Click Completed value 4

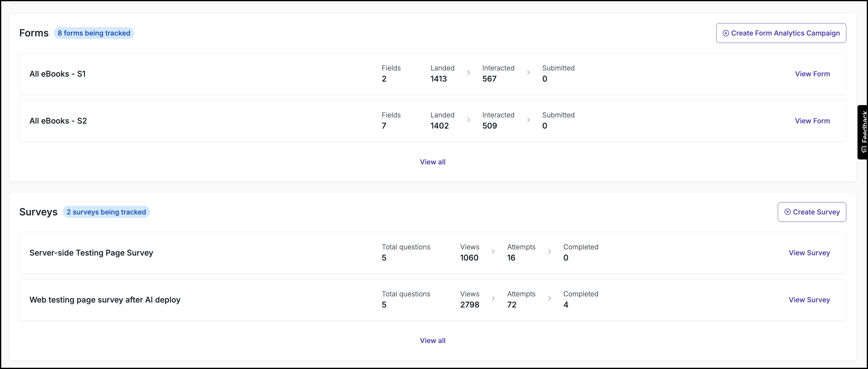point(566,305)
